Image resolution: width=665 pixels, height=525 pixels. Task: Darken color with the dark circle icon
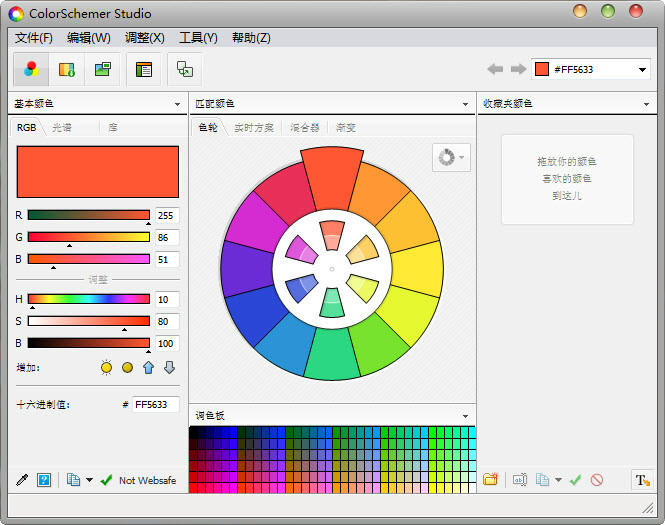pyautogui.click(x=127, y=367)
